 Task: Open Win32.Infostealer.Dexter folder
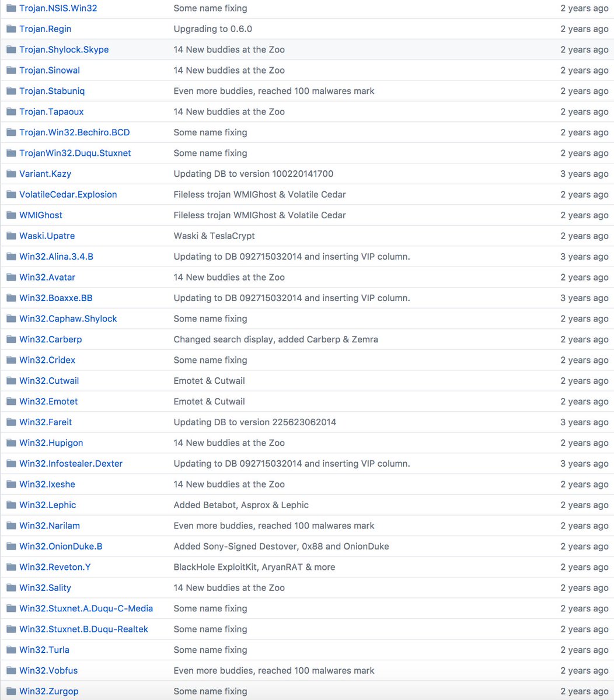pos(71,463)
